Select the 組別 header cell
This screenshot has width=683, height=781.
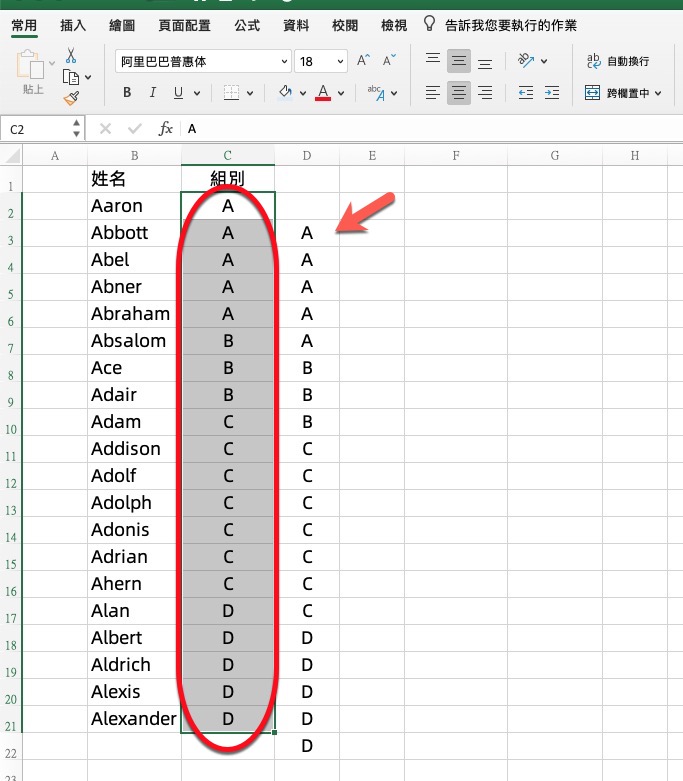[228, 178]
